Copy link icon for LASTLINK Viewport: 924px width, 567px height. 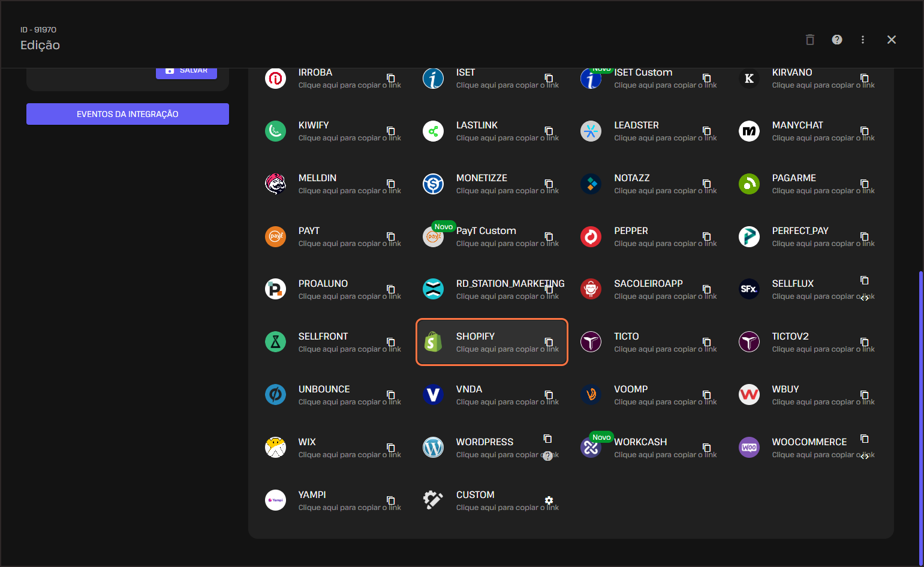(549, 131)
